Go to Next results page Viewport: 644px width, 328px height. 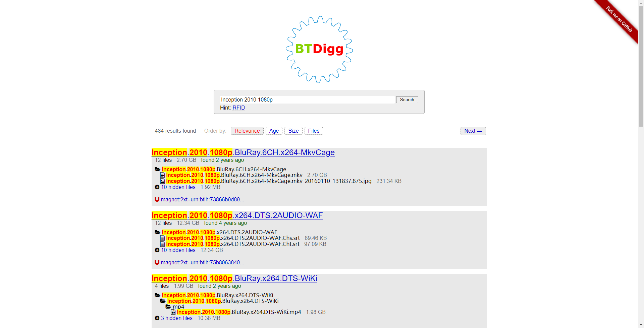pyautogui.click(x=473, y=131)
